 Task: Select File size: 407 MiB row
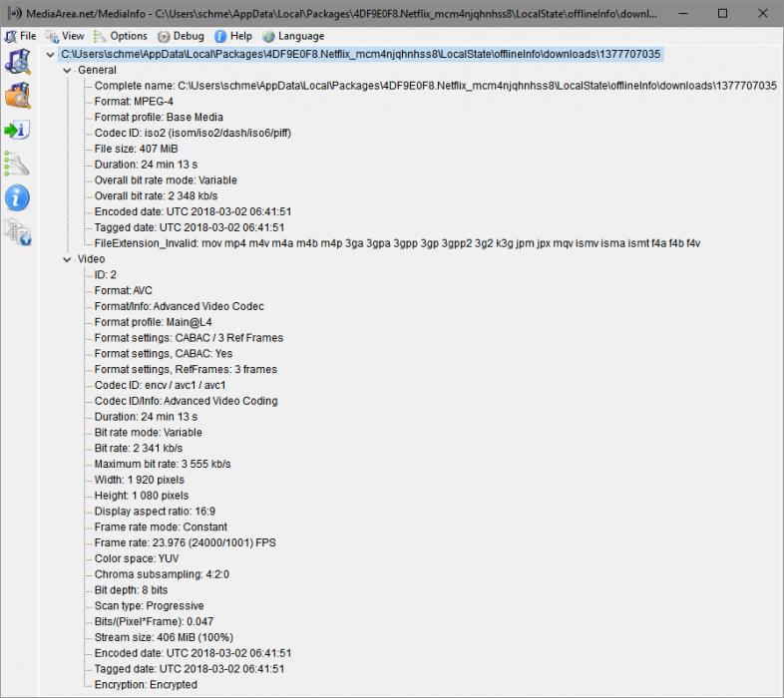click(136, 149)
